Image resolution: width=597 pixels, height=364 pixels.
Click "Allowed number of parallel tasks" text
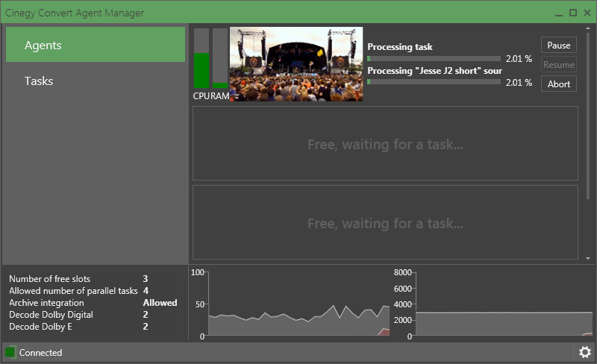click(73, 290)
